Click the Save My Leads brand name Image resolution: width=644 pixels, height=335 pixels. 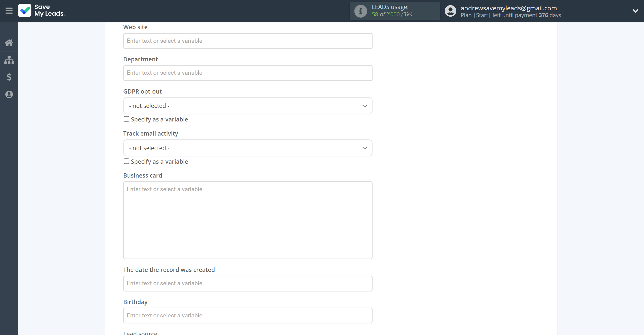click(50, 10)
